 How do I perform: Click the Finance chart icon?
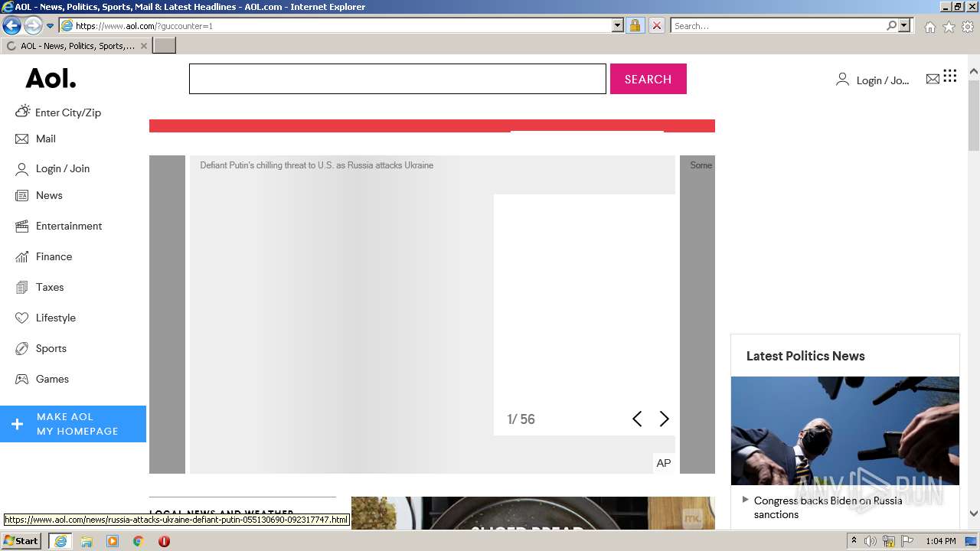(21, 257)
